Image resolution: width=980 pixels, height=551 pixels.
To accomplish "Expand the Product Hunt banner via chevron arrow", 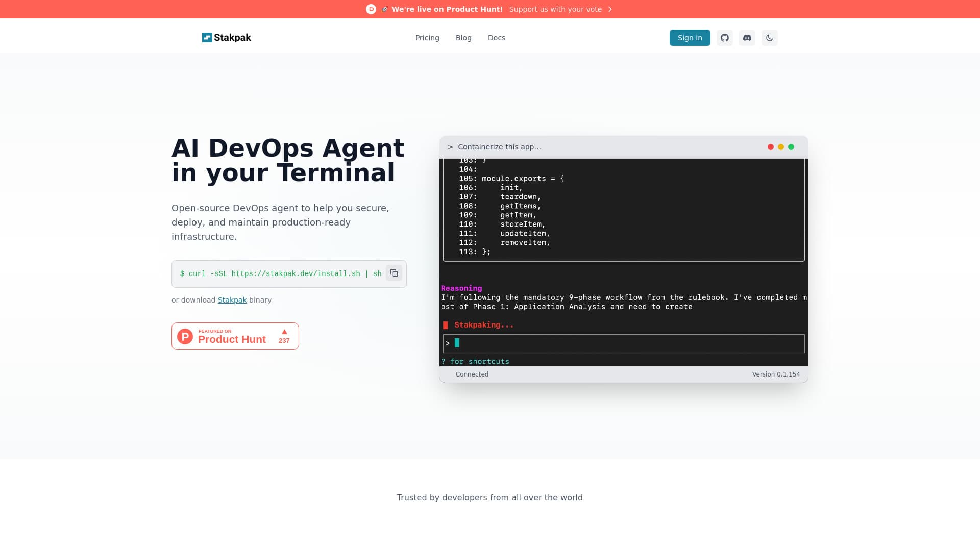I will (x=609, y=9).
